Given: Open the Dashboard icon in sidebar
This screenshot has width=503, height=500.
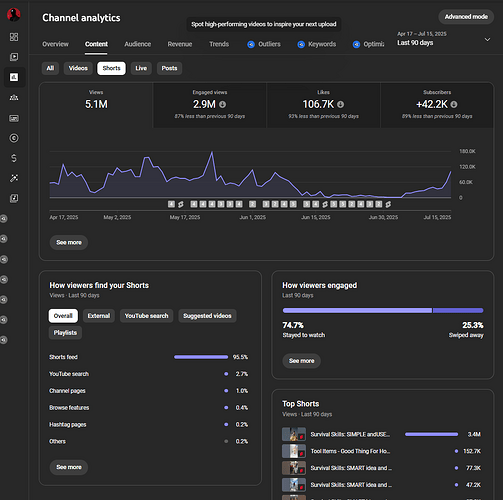Looking at the screenshot, I should 14,37.
